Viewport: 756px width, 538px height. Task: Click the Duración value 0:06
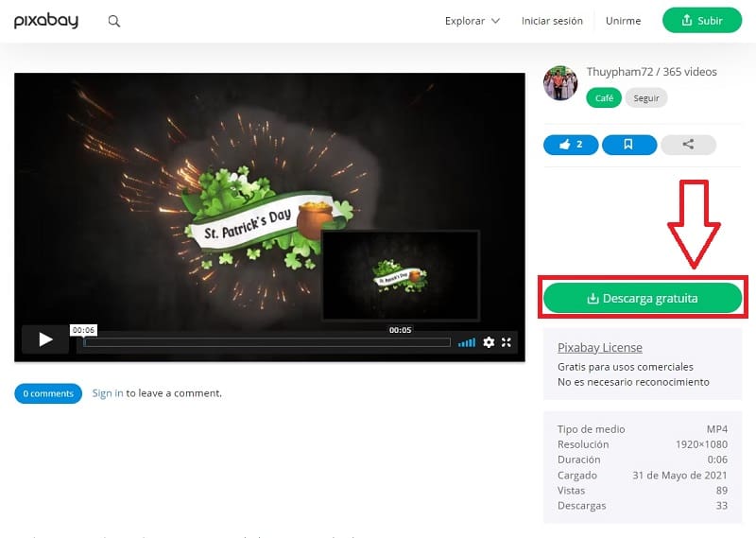coord(717,460)
